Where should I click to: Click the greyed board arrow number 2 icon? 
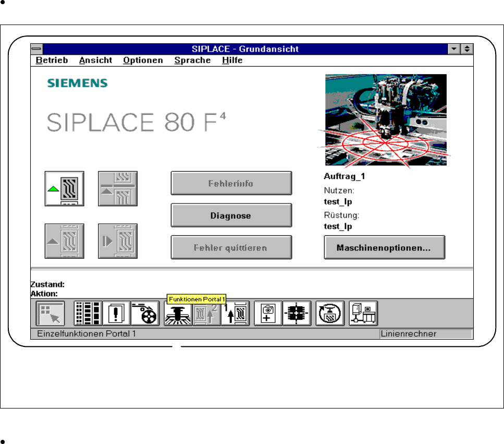207,314
